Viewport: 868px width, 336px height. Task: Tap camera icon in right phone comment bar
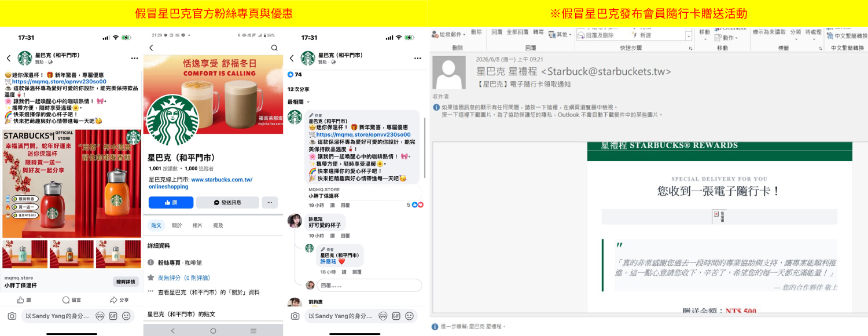[295, 316]
